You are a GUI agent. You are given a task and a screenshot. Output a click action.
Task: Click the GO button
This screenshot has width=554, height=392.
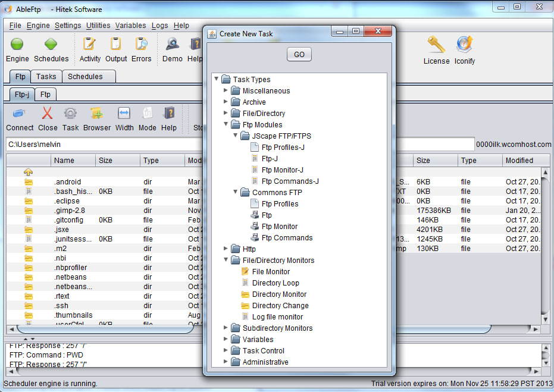(299, 54)
